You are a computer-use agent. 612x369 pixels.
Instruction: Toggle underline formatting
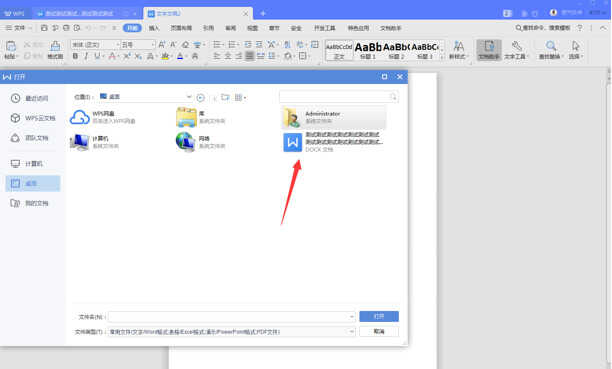[97, 56]
